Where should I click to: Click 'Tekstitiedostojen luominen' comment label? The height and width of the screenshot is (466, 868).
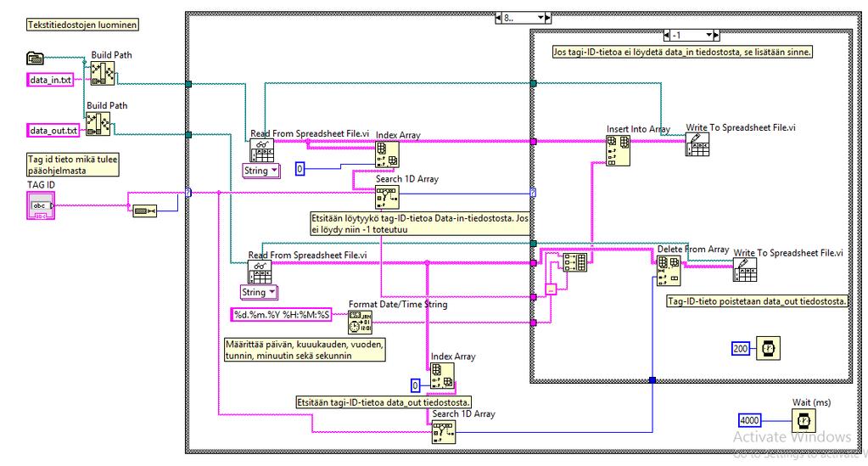pos(82,25)
